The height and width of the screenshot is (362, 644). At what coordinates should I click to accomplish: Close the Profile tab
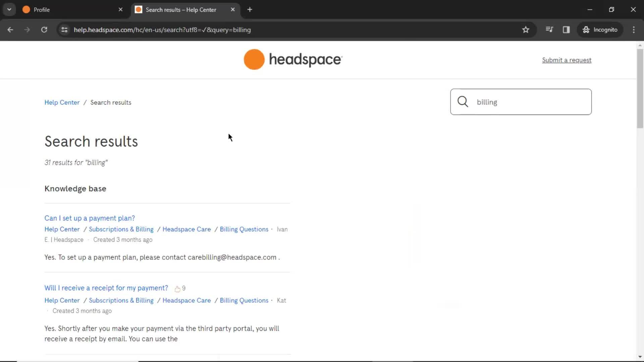pyautogui.click(x=120, y=10)
